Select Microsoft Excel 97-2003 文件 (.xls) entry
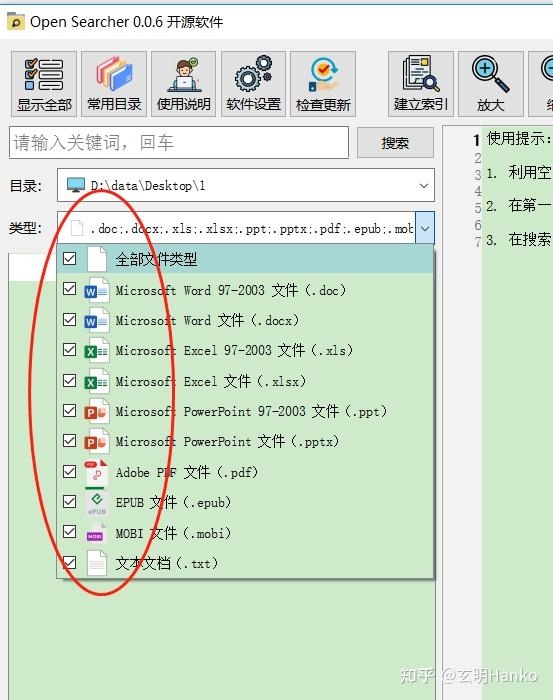Screen dimensions: 553x700 pos(245,350)
